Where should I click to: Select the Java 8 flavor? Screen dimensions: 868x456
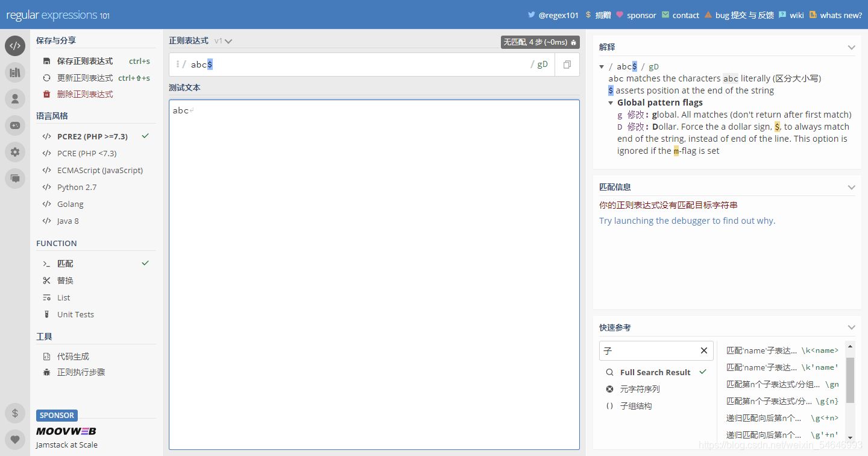pos(96,221)
